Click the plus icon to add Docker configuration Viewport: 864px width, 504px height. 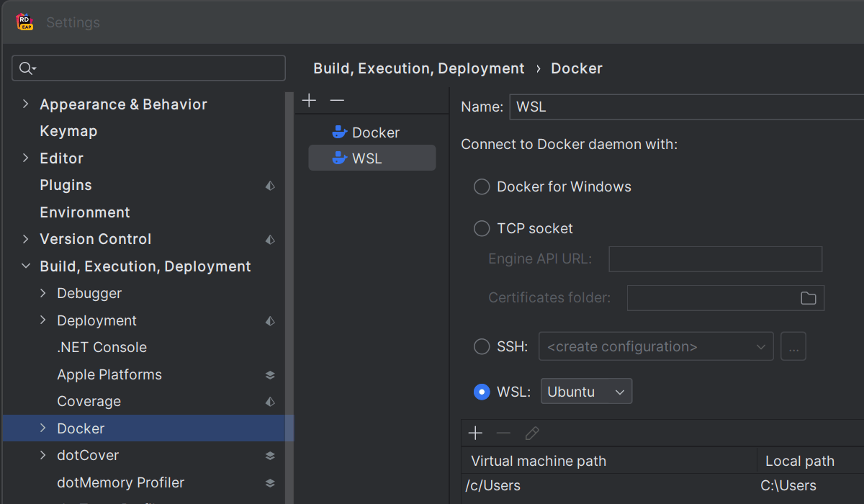(309, 101)
